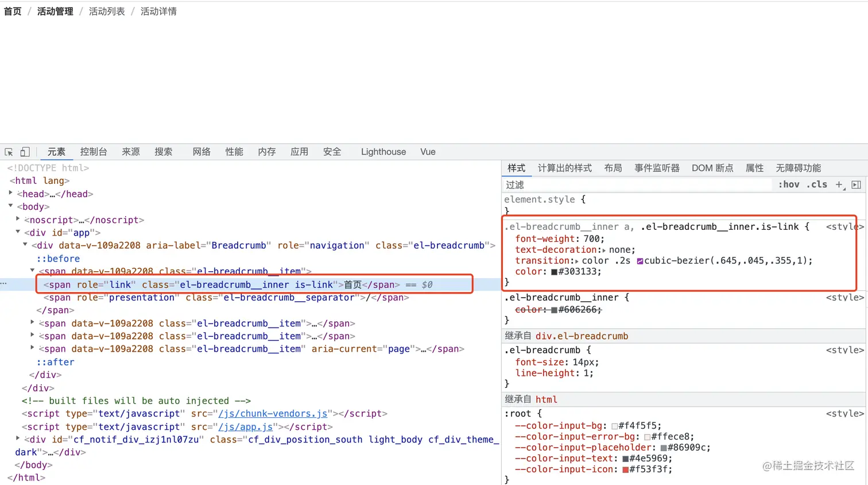
Task: Open the /js/app.js script link
Action: pyautogui.click(x=246, y=427)
